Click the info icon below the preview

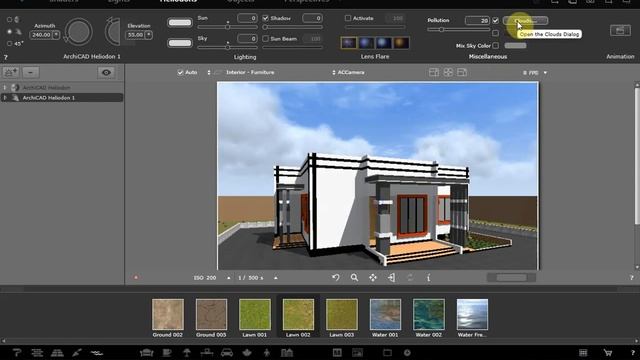pos(428,278)
